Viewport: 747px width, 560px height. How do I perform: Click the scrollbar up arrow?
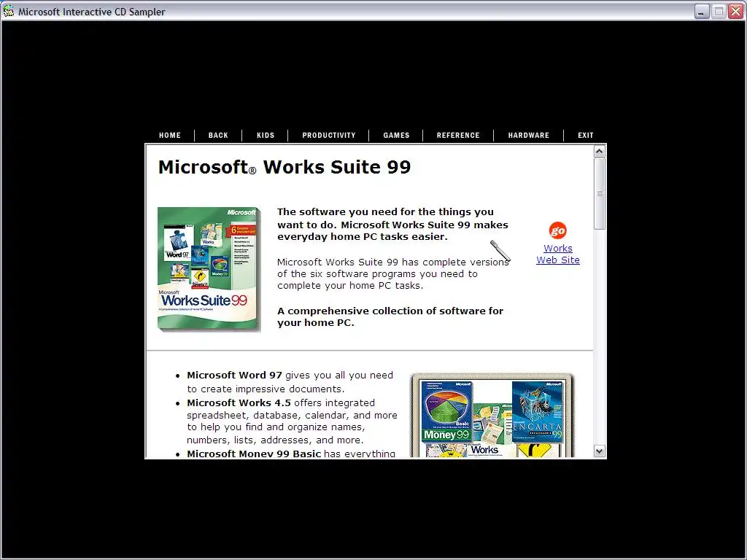click(600, 152)
